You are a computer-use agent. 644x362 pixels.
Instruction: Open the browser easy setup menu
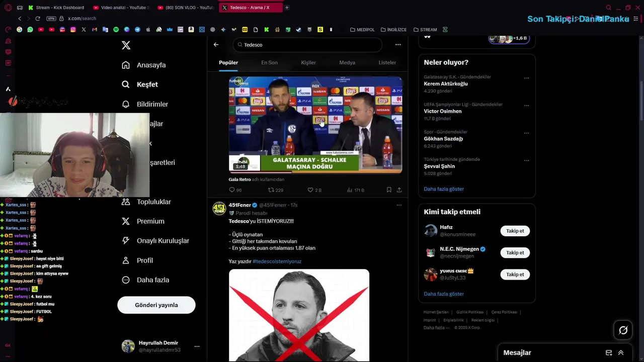pos(636,19)
